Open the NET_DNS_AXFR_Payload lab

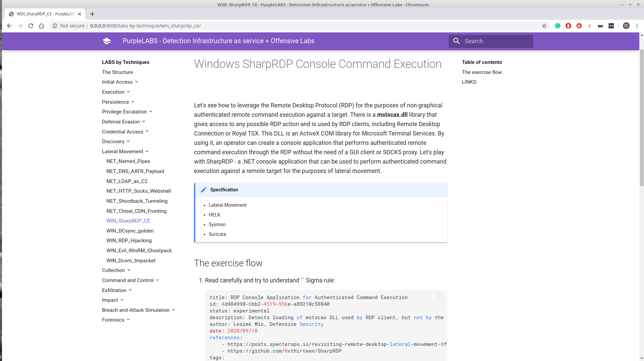pyautogui.click(x=135, y=171)
